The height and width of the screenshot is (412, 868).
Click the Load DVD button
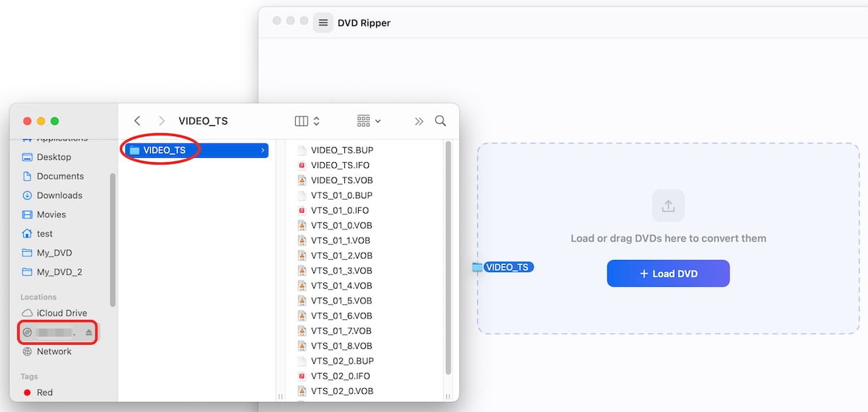tap(668, 274)
